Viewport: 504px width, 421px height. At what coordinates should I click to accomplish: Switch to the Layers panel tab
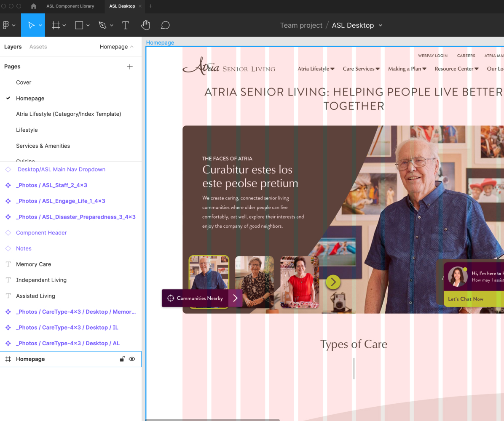click(x=13, y=47)
